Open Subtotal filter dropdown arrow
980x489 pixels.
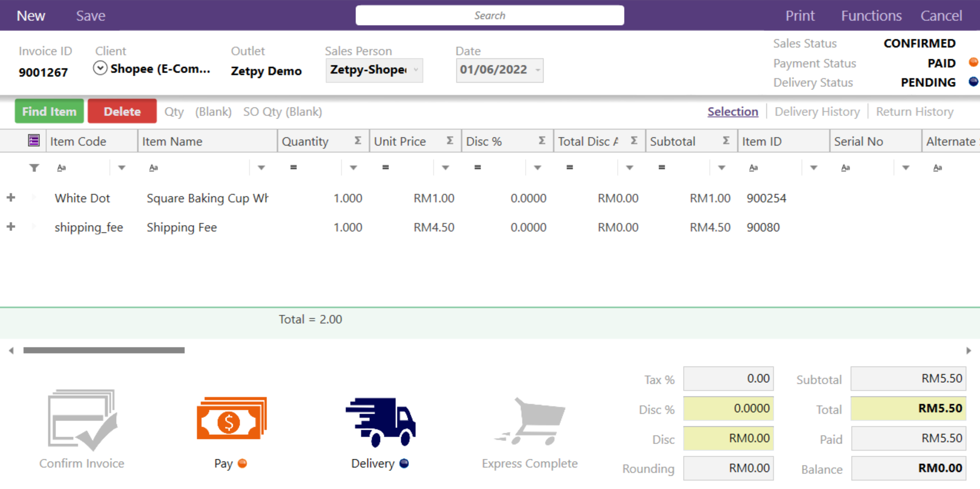click(x=722, y=168)
